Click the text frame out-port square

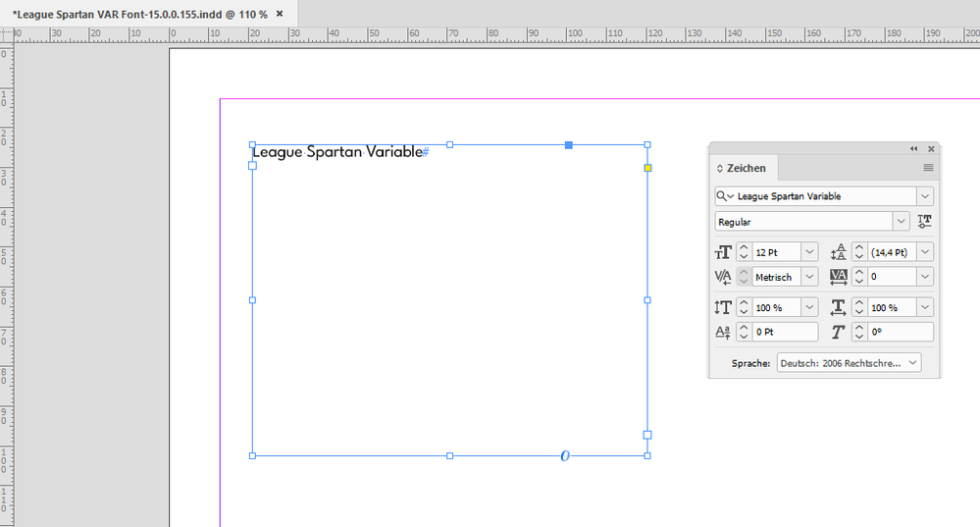tap(647, 435)
